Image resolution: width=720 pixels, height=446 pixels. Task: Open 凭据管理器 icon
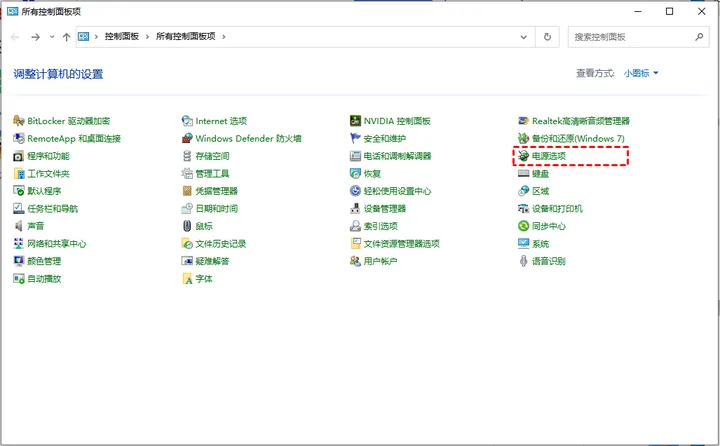coord(187,191)
